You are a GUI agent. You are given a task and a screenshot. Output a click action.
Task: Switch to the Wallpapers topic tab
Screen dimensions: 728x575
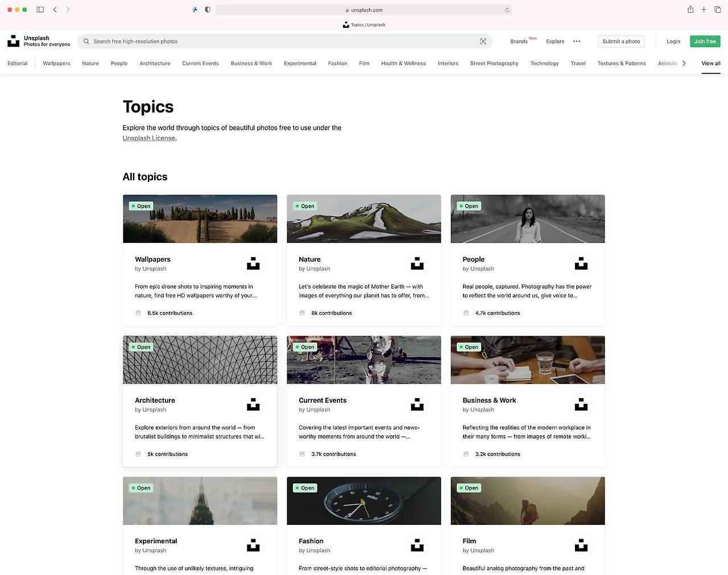(x=57, y=64)
